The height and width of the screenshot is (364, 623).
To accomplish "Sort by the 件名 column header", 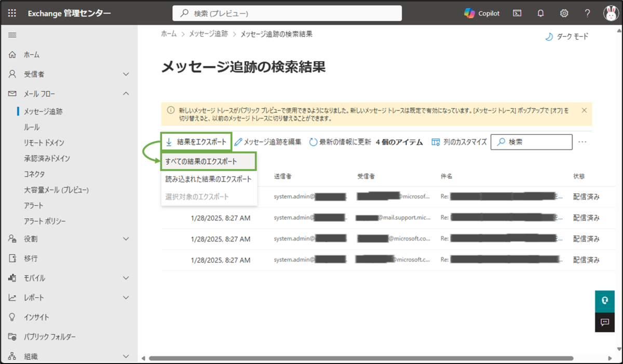I will [x=446, y=176].
